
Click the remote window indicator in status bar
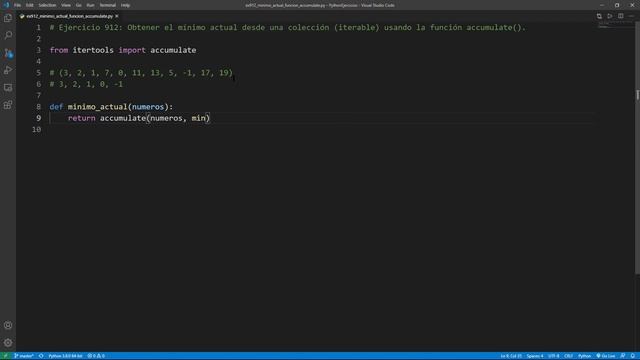coord(5,356)
